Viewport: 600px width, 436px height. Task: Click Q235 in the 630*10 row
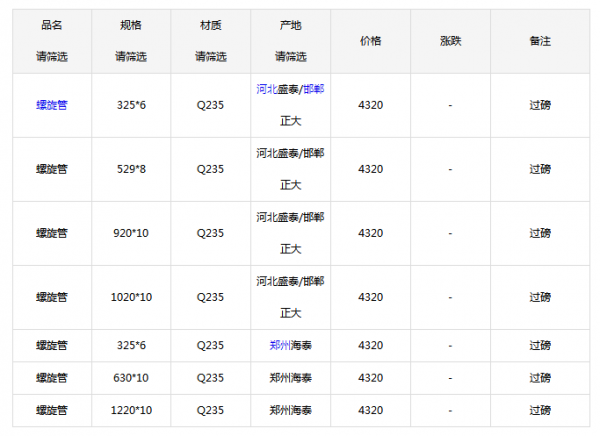pyautogui.click(x=210, y=378)
